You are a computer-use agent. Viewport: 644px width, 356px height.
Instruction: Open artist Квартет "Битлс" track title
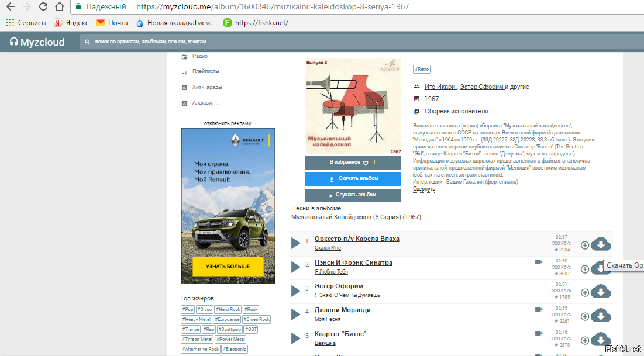click(340, 334)
